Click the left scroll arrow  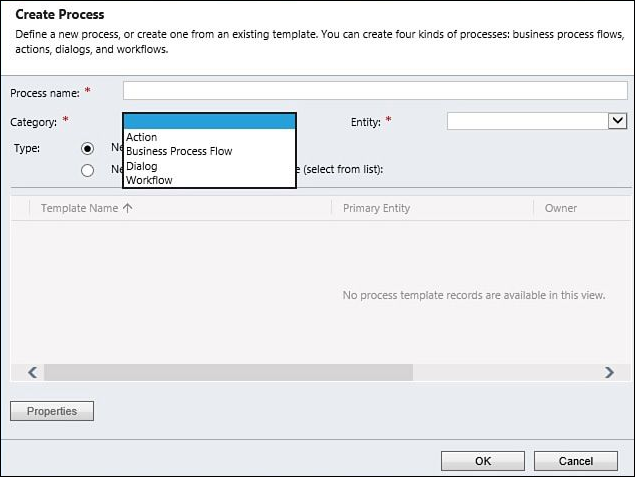tap(33, 372)
